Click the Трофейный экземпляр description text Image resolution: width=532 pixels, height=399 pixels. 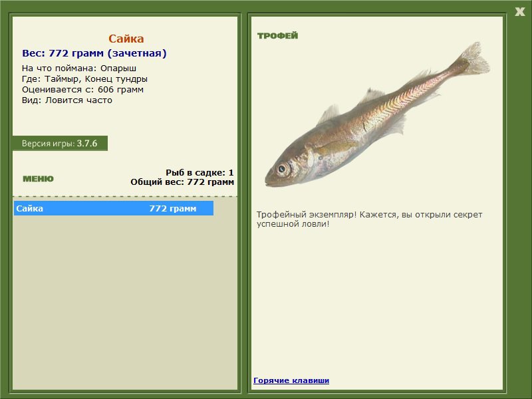coord(369,219)
